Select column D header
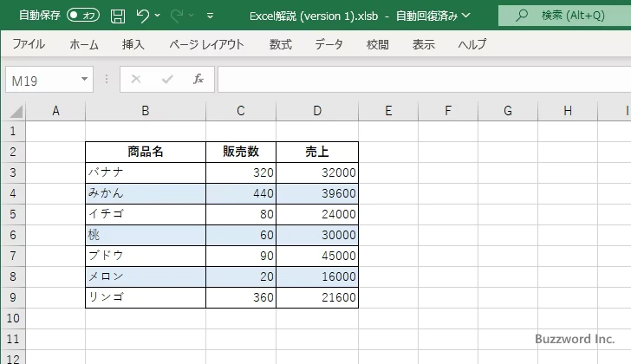631x364 pixels. (x=317, y=111)
